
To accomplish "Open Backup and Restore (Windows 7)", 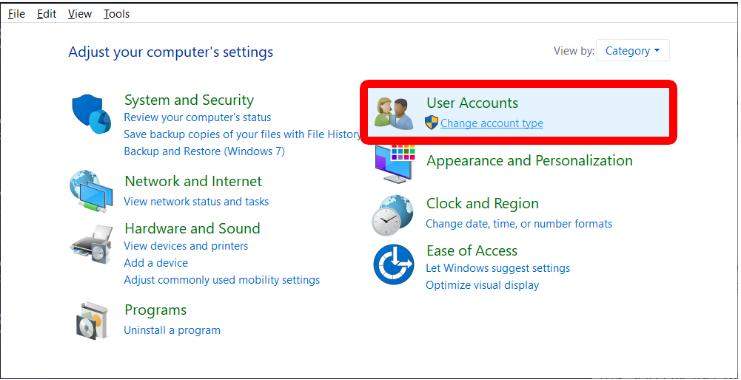I will tap(204, 151).
